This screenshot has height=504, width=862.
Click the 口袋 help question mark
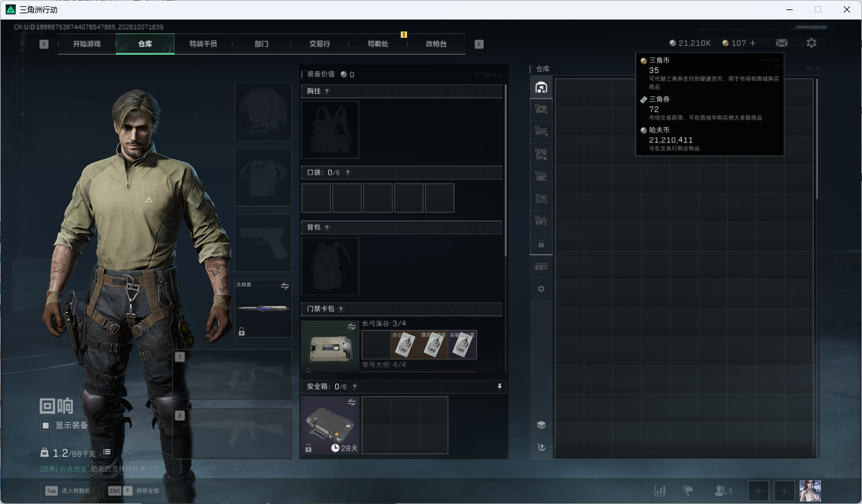[347, 173]
